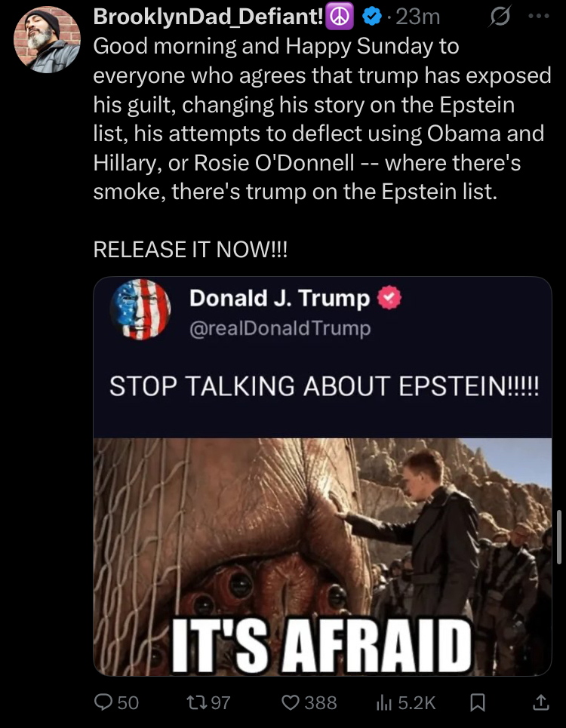Open BrooklynDad_Defiant profile picture
The image size is (566, 728).
[x=47, y=40]
